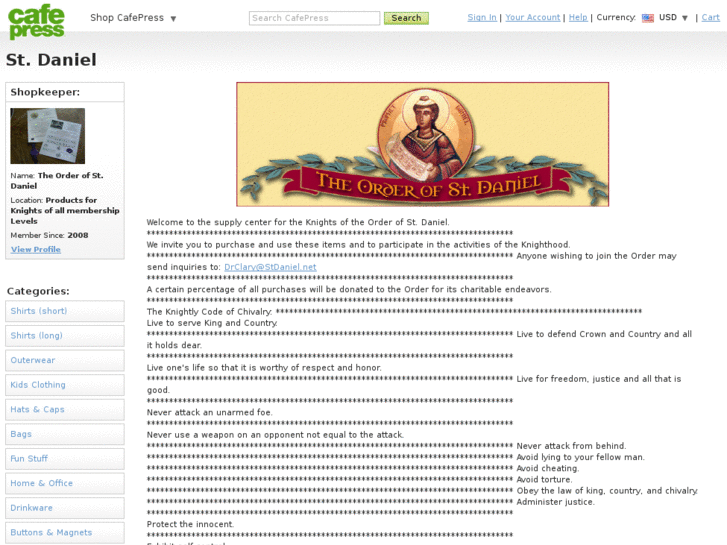This screenshot has height=545, width=727.
Task: Open the shopkeeper profile thumbnail photo
Action: (48, 136)
